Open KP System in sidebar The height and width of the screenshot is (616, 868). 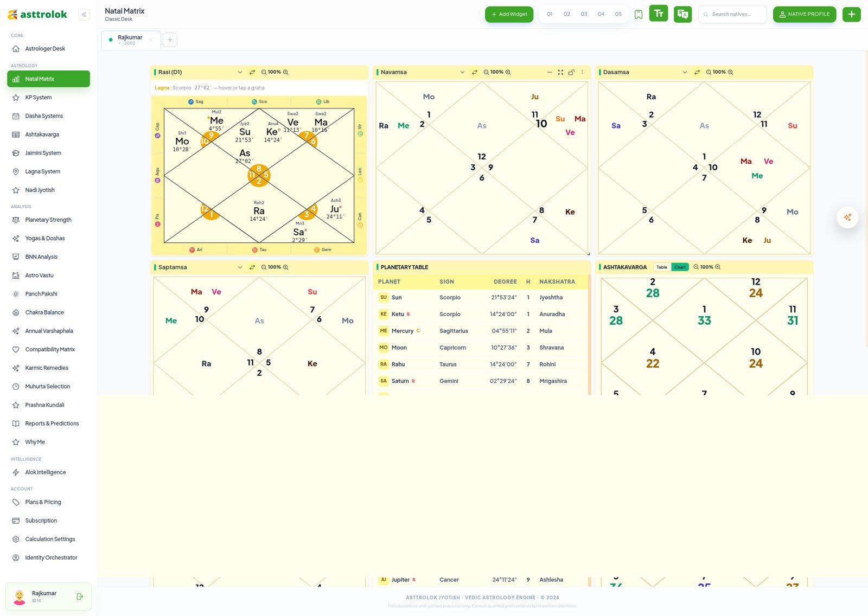pyautogui.click(x=48, y=98)
